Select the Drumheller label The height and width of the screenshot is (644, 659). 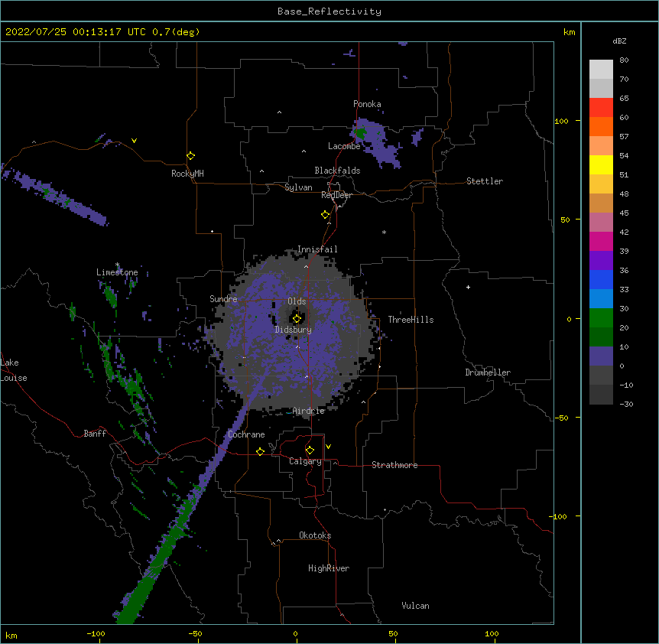(488, 372)
